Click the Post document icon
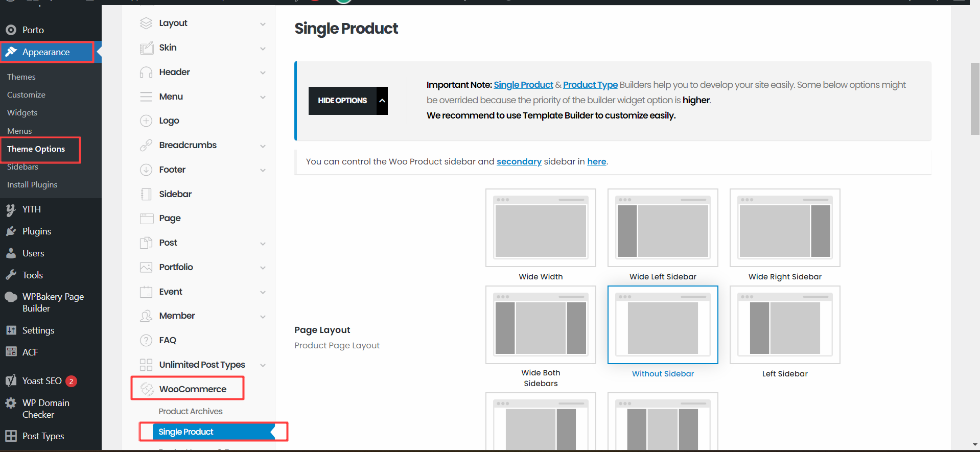 click(146, 243)
